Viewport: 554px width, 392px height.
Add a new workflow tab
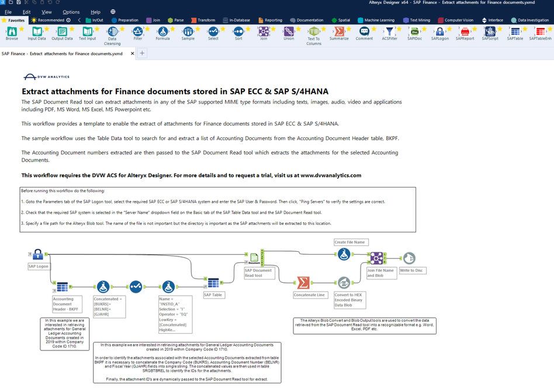[142, 53]
